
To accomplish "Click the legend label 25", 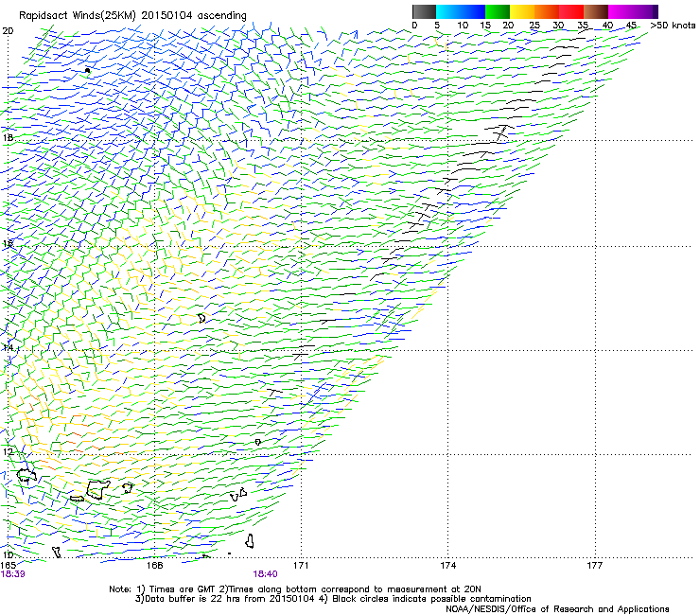I will (534, 26).
